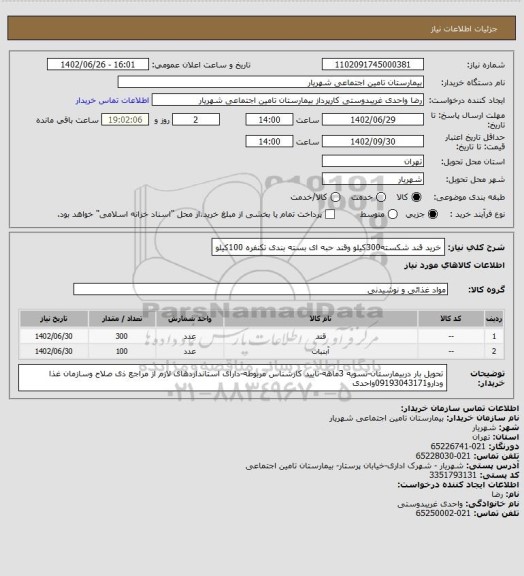Screen dimensions: 524x576
Task: Click the family name واحدی غریبدوستی
Action: pos(430,504)
